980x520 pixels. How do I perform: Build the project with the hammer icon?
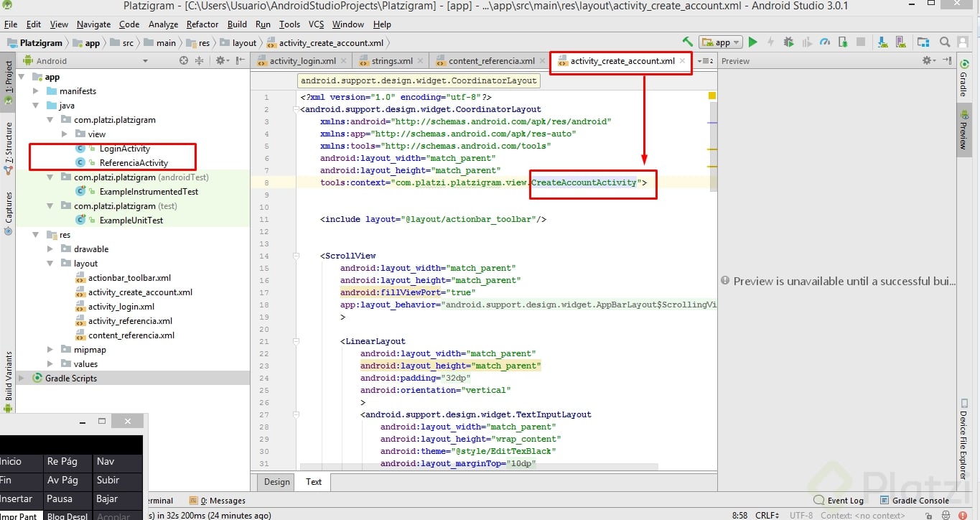pyautogui.click(x=688, y=42)
